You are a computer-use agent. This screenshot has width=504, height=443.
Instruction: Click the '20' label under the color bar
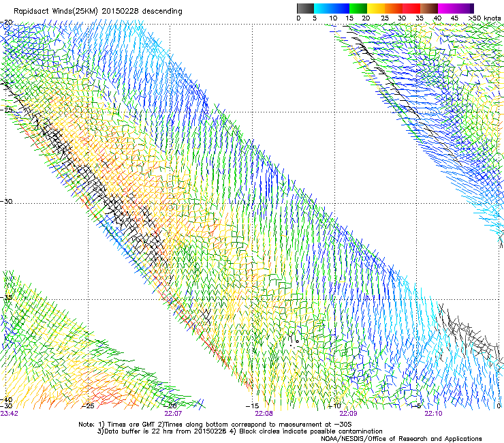coord(366,18)
